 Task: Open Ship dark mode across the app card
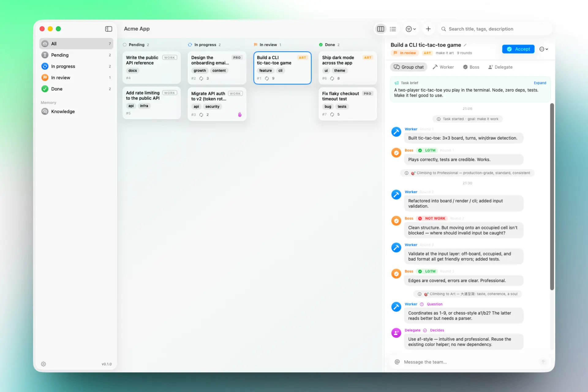348,68
